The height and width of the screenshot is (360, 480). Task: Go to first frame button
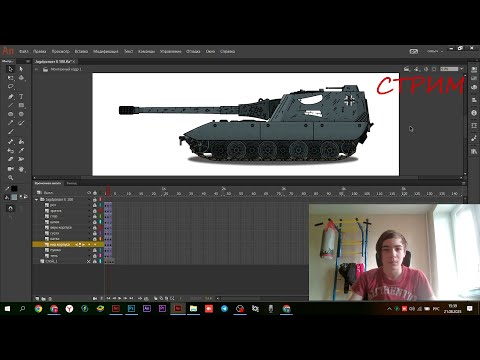tap(108, 298)
